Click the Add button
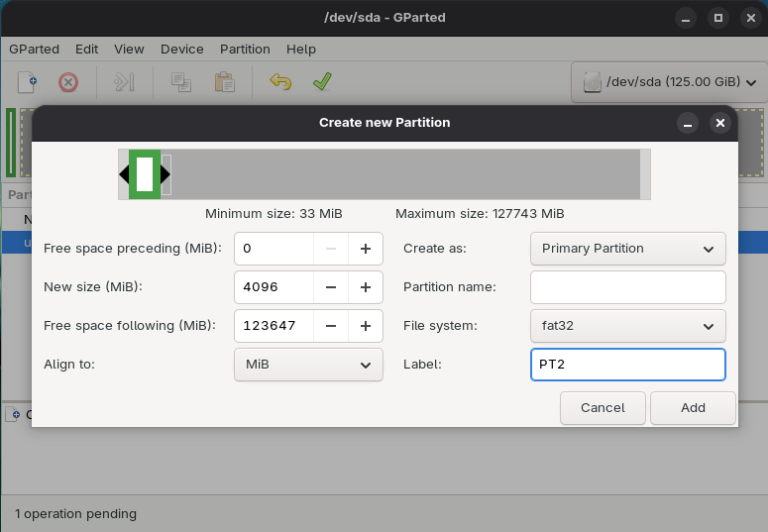The image size is (768, 532). [693, 407]
